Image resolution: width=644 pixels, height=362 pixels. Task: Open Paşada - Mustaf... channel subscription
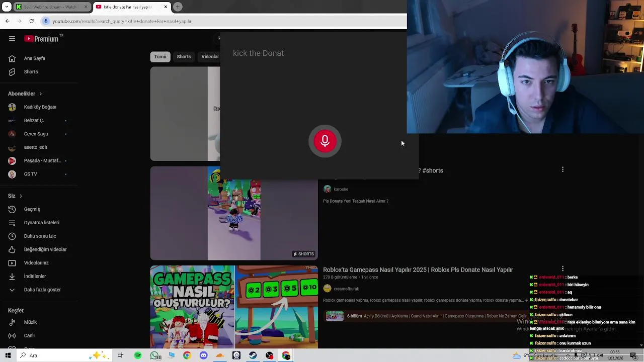pyautogui.click(x=38, y=161)
